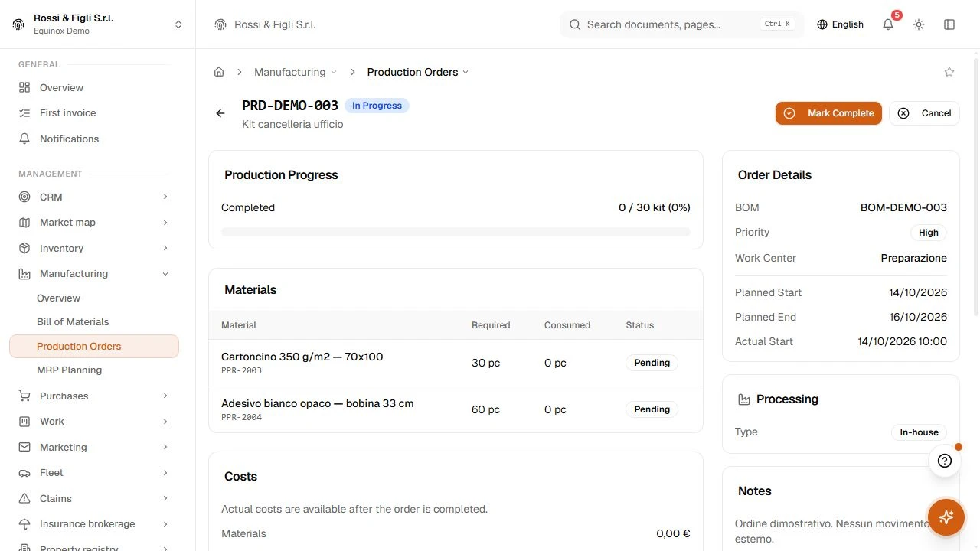This screenshot has height=551, width=980.
Task: Click the home breadcrumb icon
Action: (x=219, y=72)
